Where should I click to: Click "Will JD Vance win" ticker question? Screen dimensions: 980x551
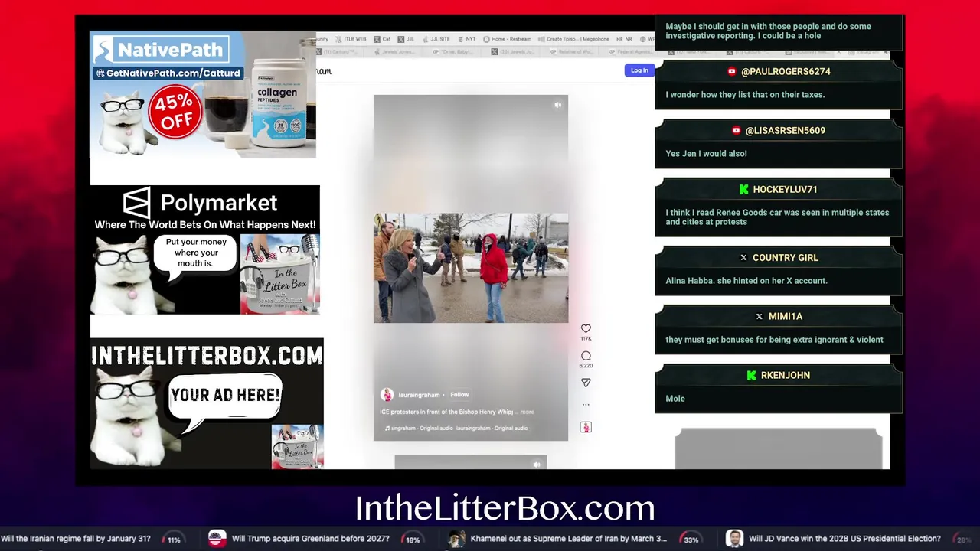click(844, 539)
